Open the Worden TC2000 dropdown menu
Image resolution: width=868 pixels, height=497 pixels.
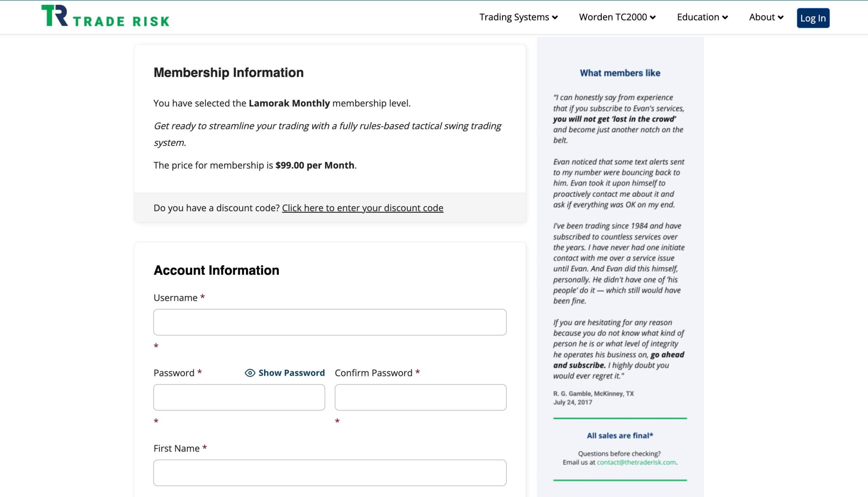tap(616, 17)
